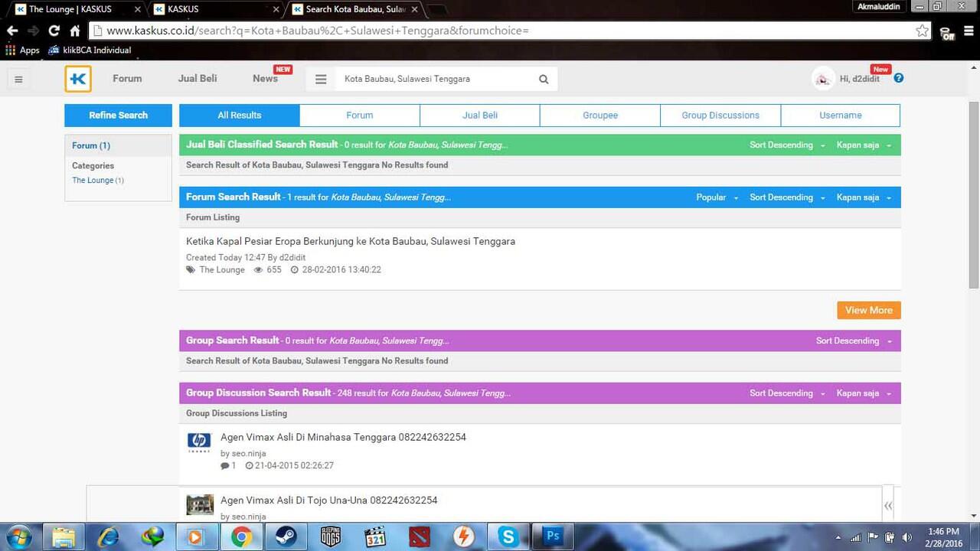The image size is (980, 551).
Task: Open the Dota 2 taskbar icon
Action: [419, 536]
